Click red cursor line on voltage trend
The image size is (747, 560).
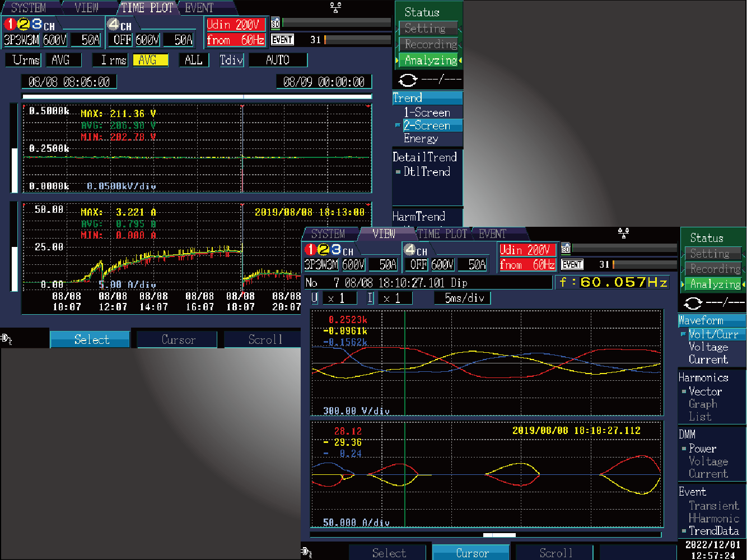(x=242, y=148)
